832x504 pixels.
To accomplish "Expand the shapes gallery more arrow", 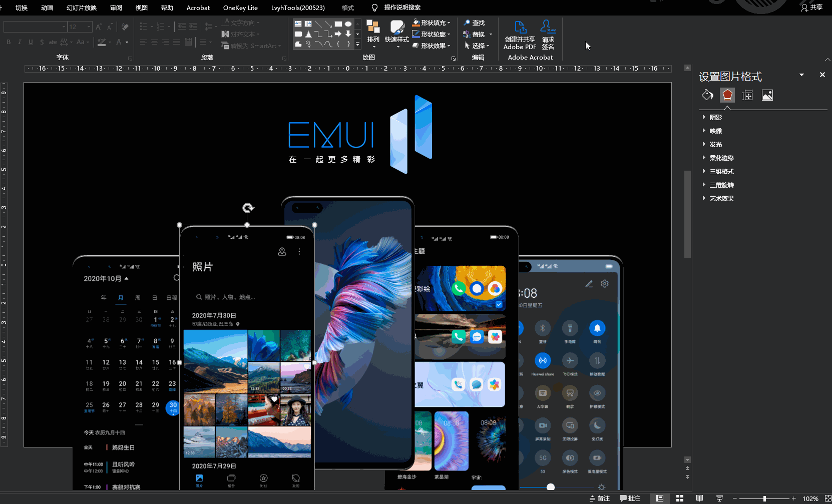I will [357, 45].
